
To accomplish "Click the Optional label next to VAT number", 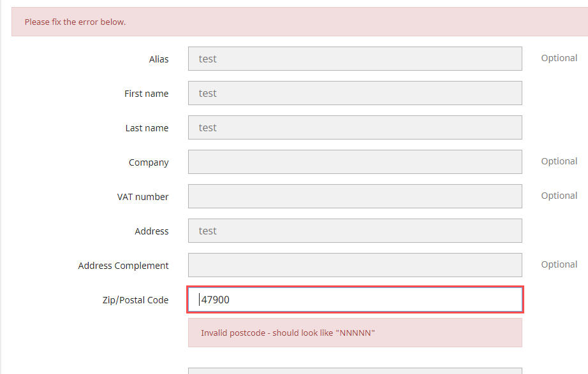I will point(559,195).
